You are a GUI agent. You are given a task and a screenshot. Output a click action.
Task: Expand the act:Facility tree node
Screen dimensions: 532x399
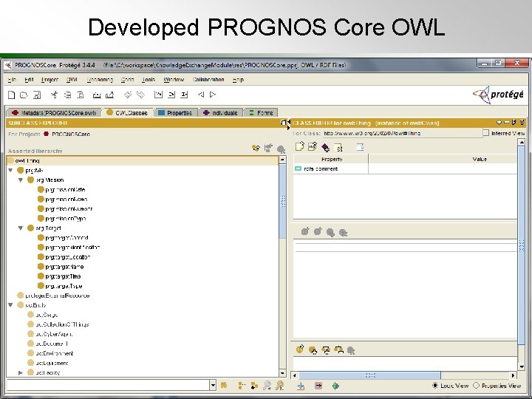click(21, 372)
